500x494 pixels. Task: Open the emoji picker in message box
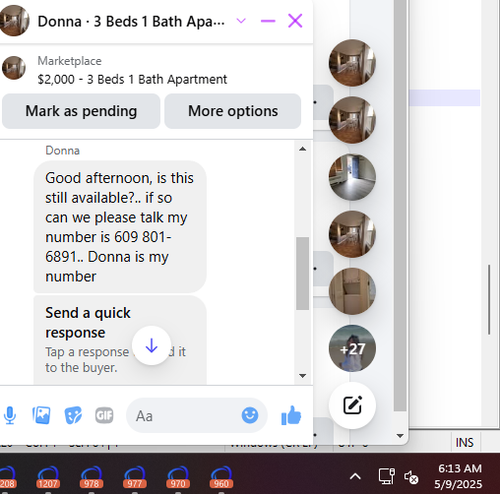click(250, 415)
